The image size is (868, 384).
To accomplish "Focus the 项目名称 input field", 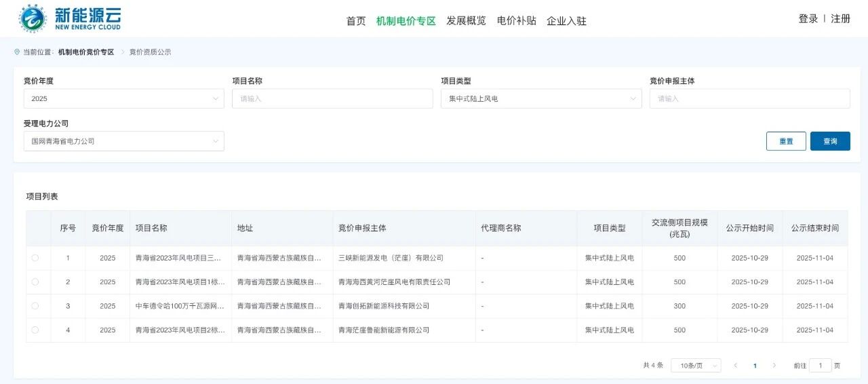I will [x=332, y=98].
